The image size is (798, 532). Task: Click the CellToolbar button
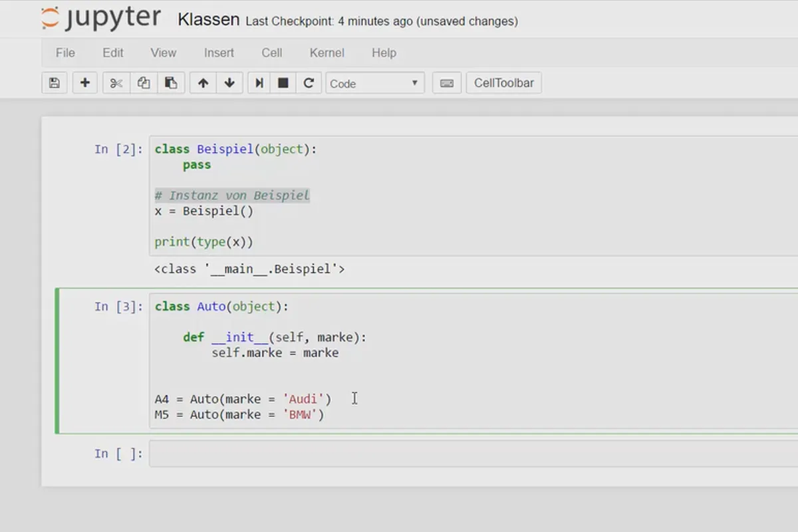click(x=504, y=83)
